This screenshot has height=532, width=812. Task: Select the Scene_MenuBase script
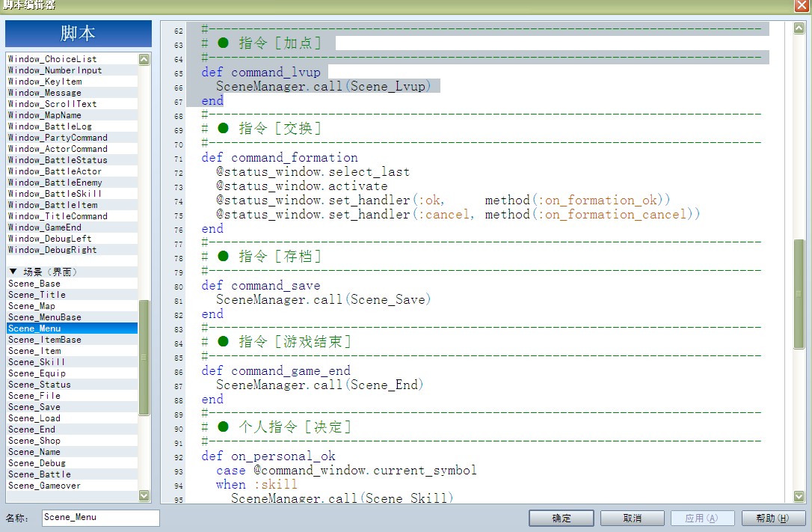tap(72, 317)
